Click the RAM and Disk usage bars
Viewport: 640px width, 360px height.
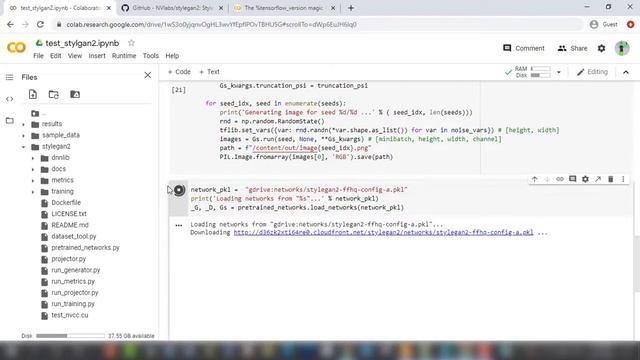532,72
